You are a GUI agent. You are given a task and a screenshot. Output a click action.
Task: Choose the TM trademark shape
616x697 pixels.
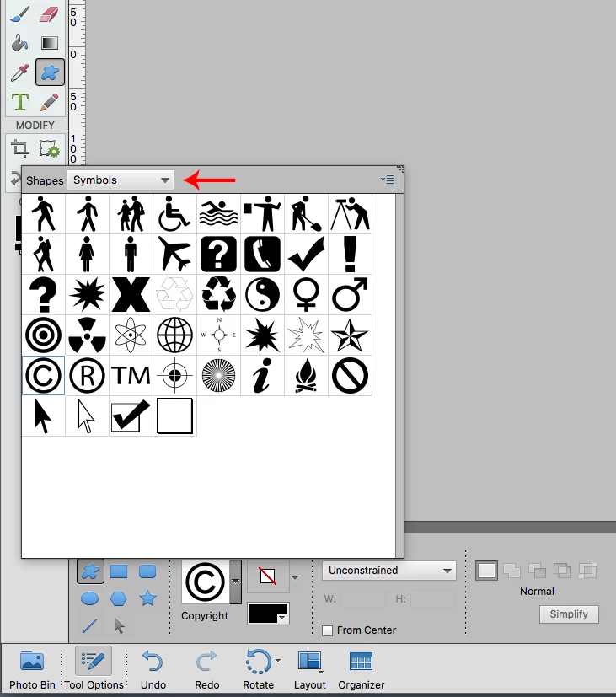131,375
